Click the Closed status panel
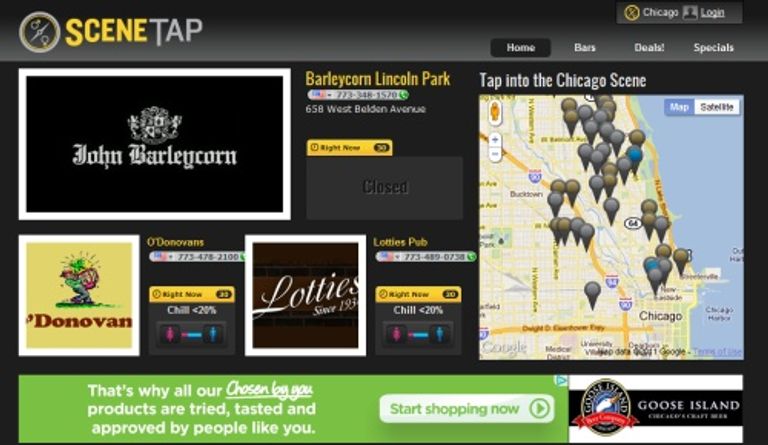Image resolution: width=768 pixels, height=445 pixels. click(x=384, y=187)
